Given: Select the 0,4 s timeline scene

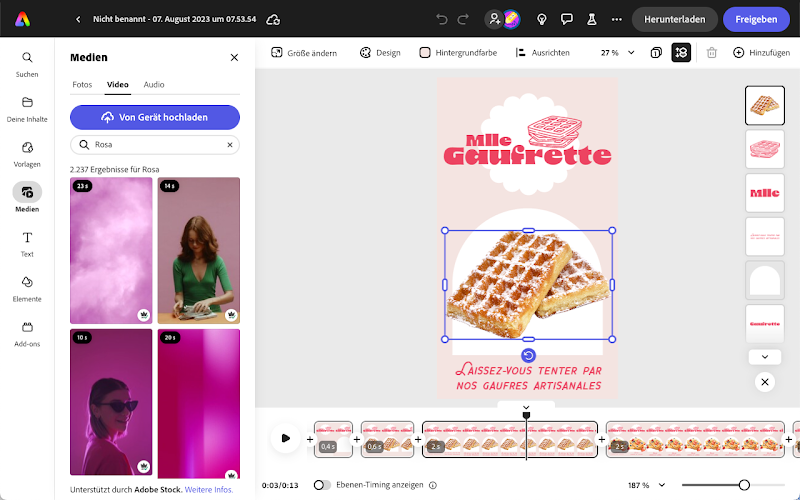Looking at the screenshot, I should click(x=333, y=439).
